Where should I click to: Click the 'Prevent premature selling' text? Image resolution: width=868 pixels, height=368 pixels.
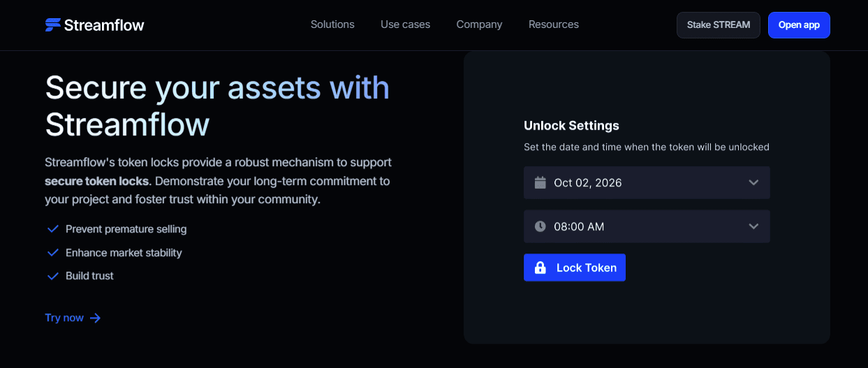pyautogui.click(x=126, y=229)
